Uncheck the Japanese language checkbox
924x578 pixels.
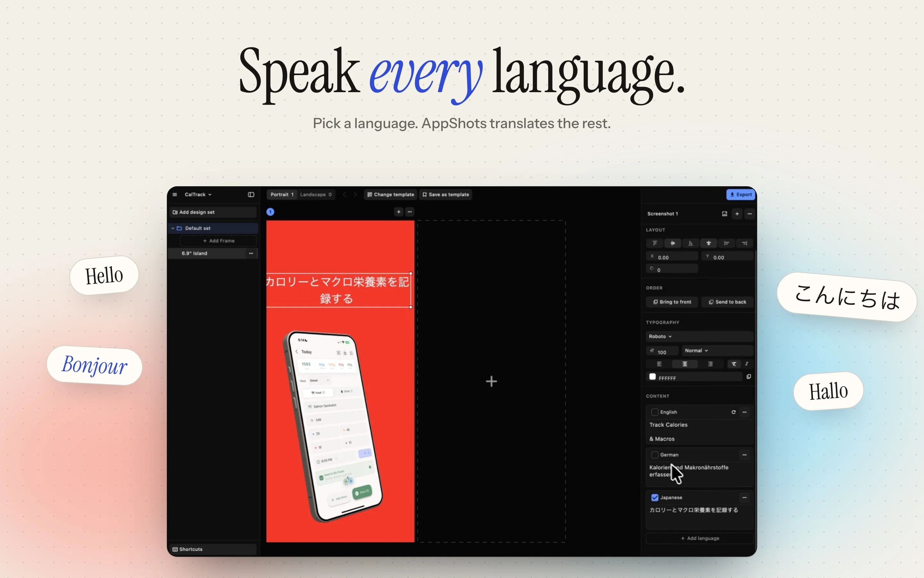click(655, 498)
